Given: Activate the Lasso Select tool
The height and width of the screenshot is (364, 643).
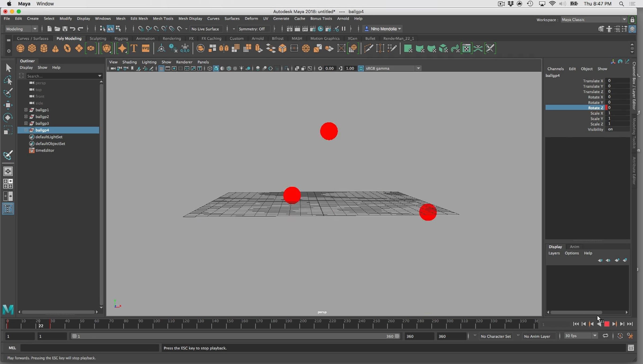Looking at the screenshot, I should pyautogui.click(x=8, y=81).
